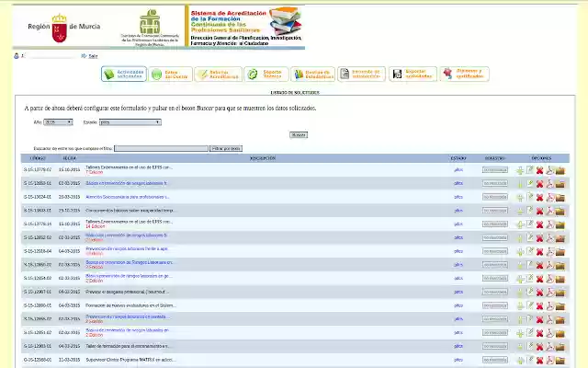
Task: Add edition to Formación de nuevos evaluadores
Action: 520,306
